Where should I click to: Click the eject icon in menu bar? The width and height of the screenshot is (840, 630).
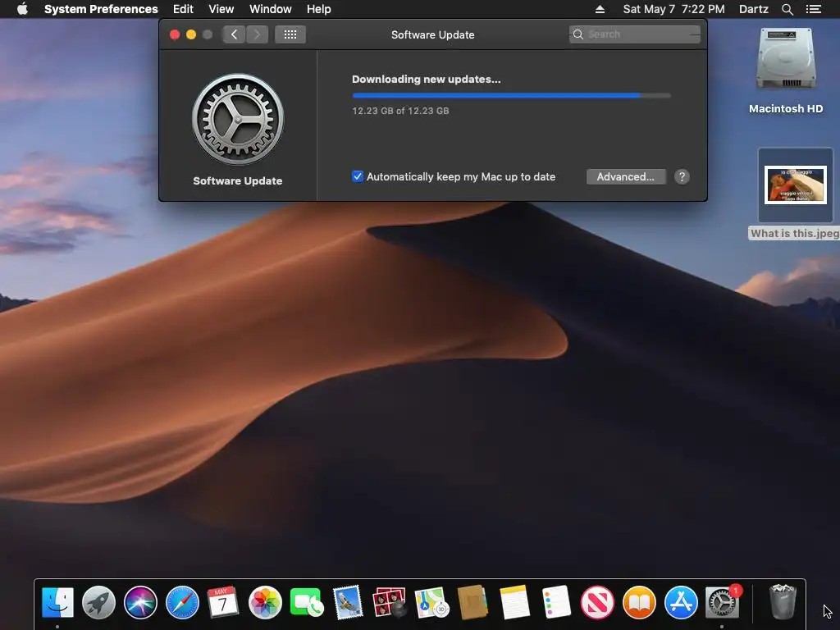[600, 9]
